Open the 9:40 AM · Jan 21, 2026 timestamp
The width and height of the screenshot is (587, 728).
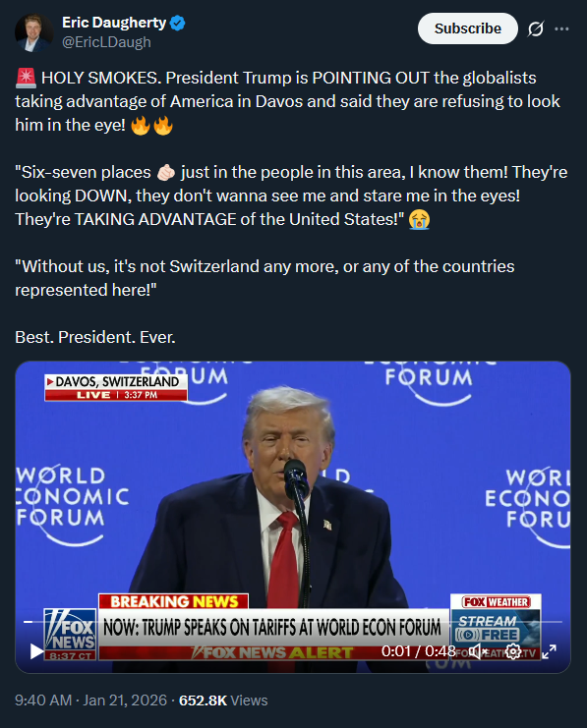tap(90, 700)
